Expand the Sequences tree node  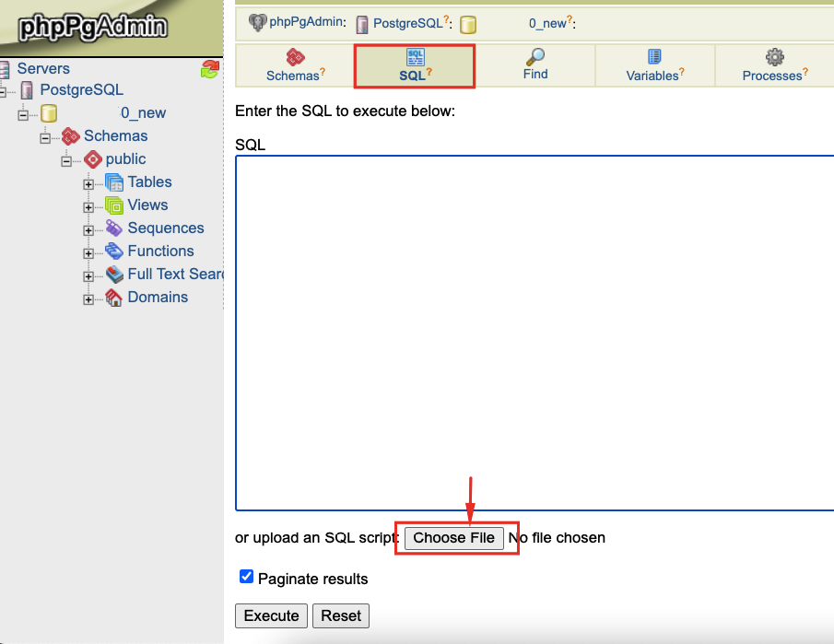[x=88, y=230]
